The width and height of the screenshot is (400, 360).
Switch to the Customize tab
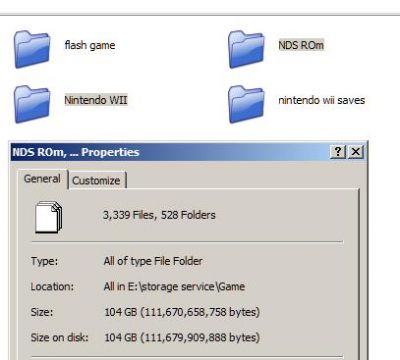(x=96, y=181)
